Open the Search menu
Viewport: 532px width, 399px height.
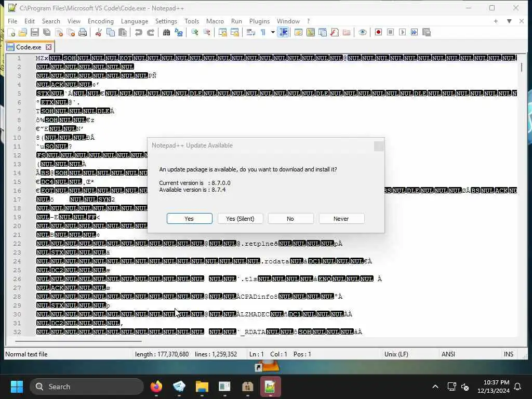click(x=51, y=21)
